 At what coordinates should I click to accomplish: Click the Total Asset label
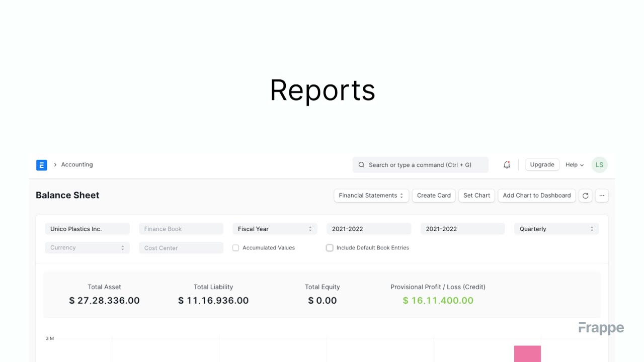pyautogui.click(x=104, y=287)
